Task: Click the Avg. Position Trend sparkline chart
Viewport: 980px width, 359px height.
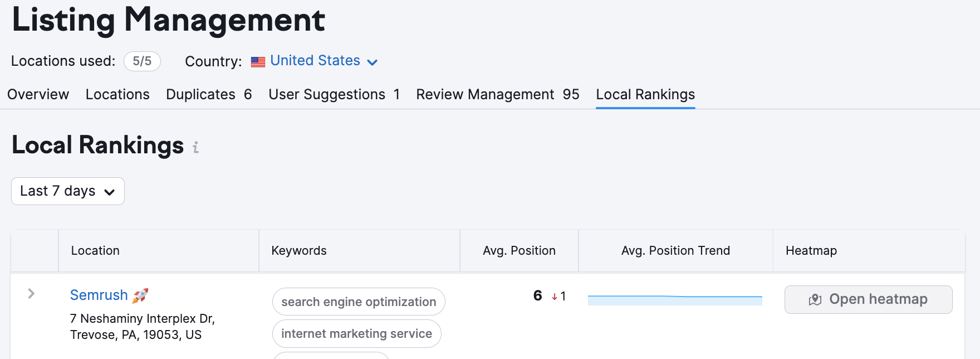Action: pos(675,300)
